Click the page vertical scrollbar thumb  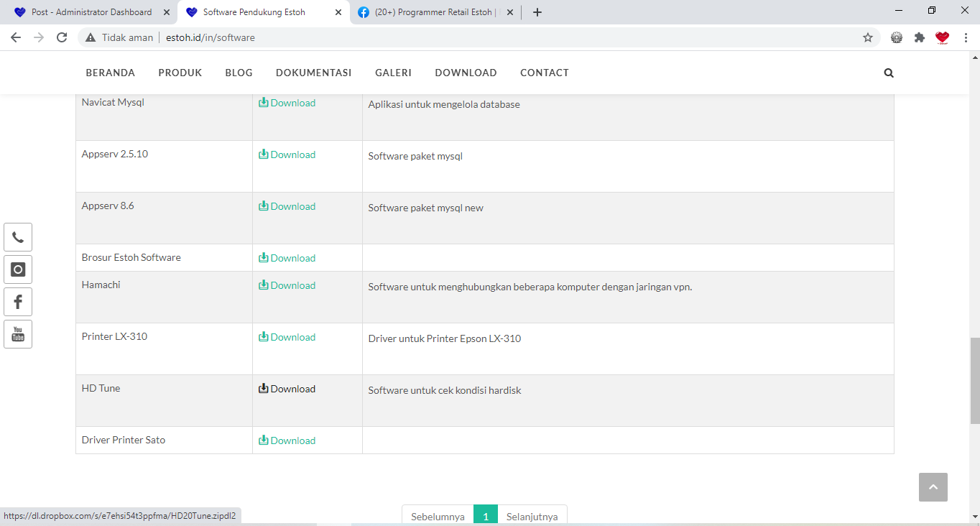pos(975,380)
